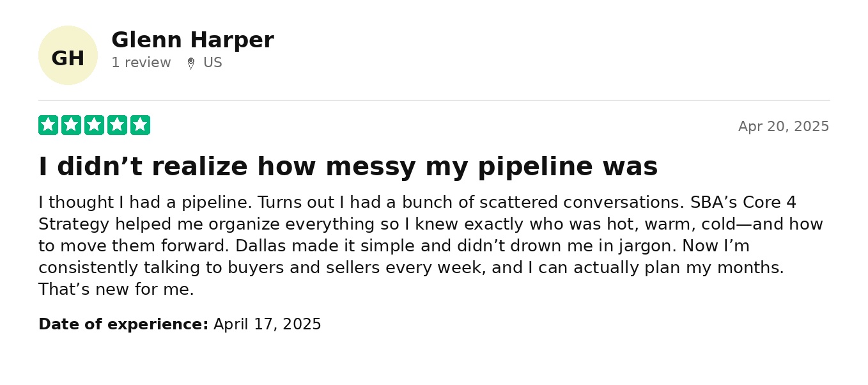Click the location pin icon
Screen dimensions: 868x385
[190, 63]
